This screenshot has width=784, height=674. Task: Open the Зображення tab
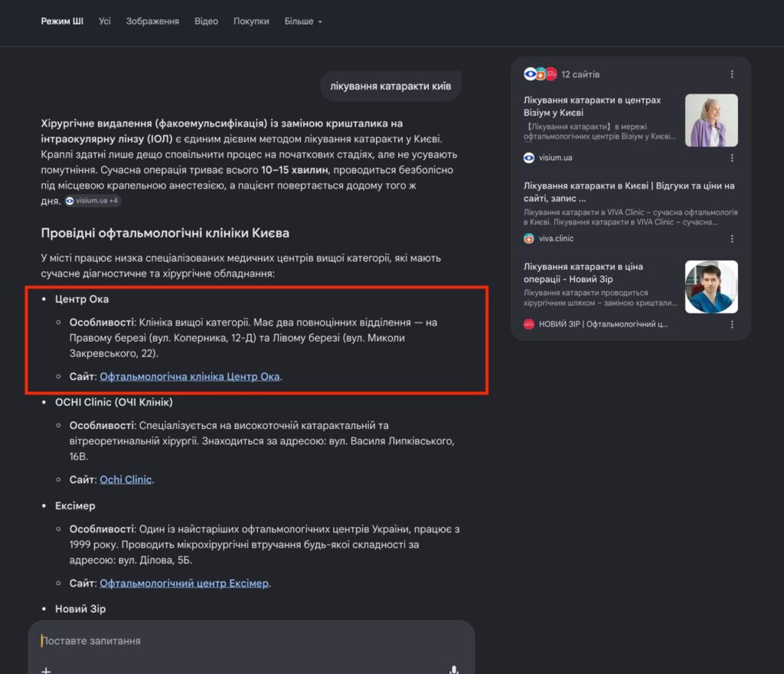(152, 21)
